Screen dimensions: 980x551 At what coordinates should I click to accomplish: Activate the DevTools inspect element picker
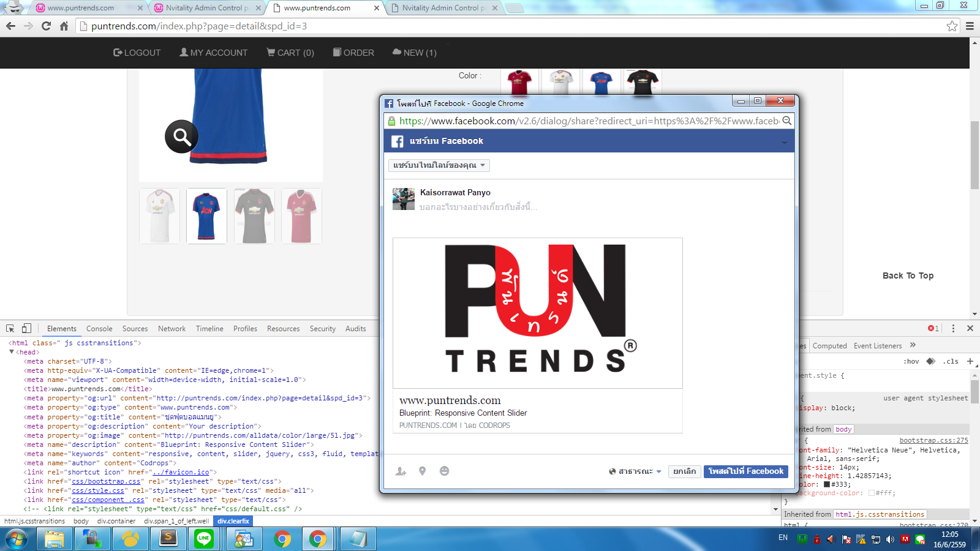10,329
